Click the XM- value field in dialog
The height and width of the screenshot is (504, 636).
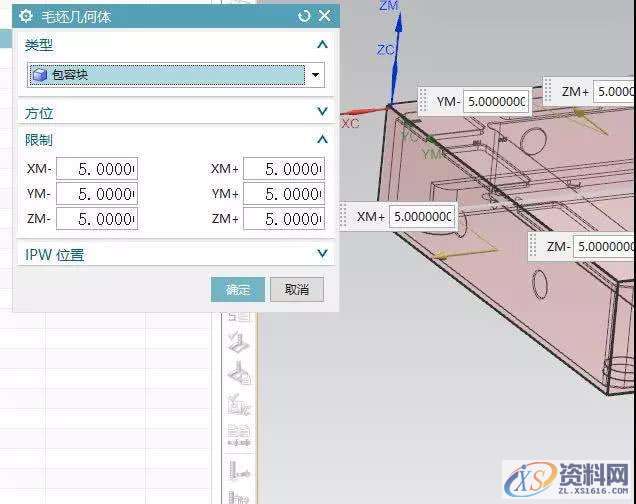pyautogui.click(x=96, y=168)
